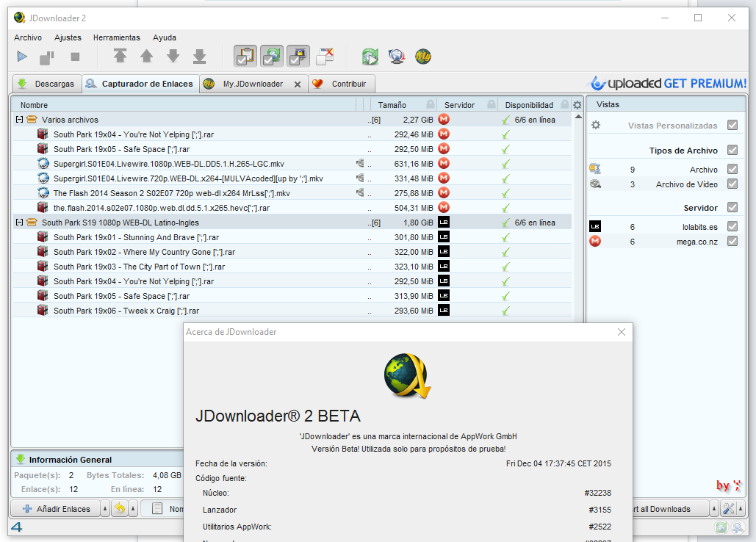This screenshot has height=542, width=756.
Task: Click lolabits icon on South Park S19 row
Action: [x=444, y=222]
